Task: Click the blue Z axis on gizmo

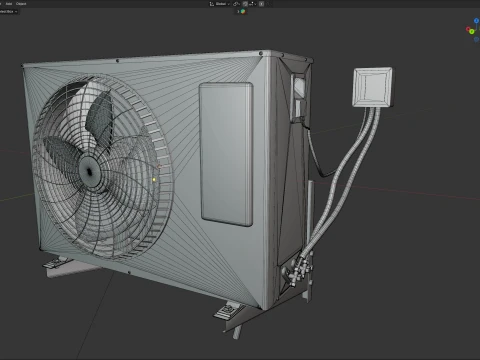Action: pos(476,21)
